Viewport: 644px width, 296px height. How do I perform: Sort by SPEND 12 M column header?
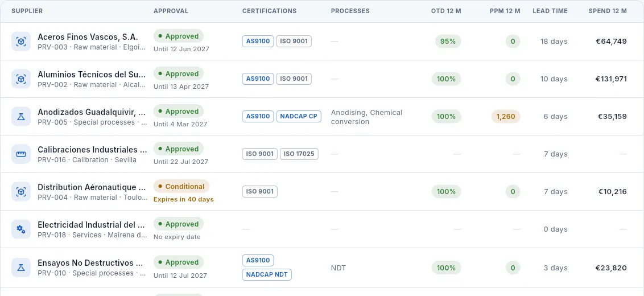[x=608, y=11]
